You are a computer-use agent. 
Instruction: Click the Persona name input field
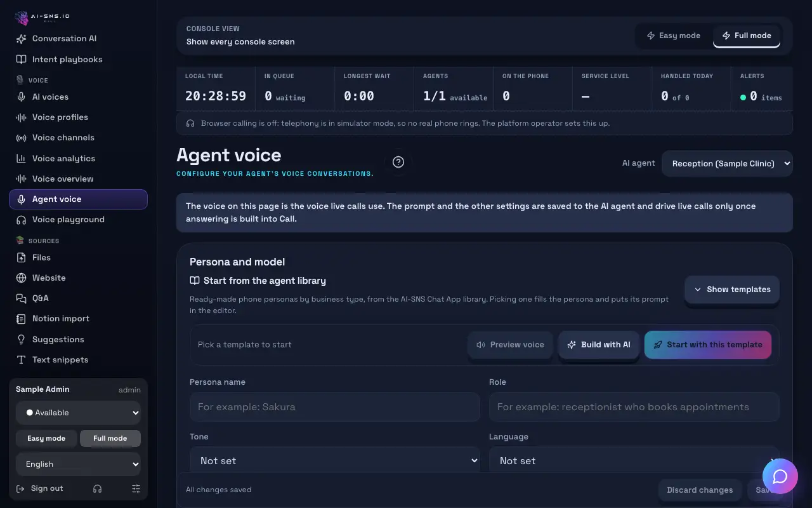[335, 407]
